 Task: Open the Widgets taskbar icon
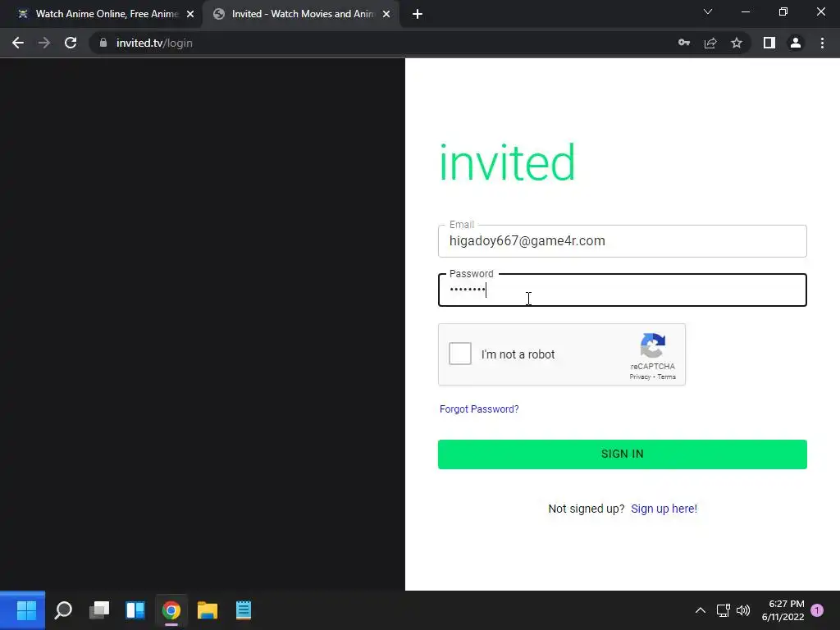click(x=135, y=610)
